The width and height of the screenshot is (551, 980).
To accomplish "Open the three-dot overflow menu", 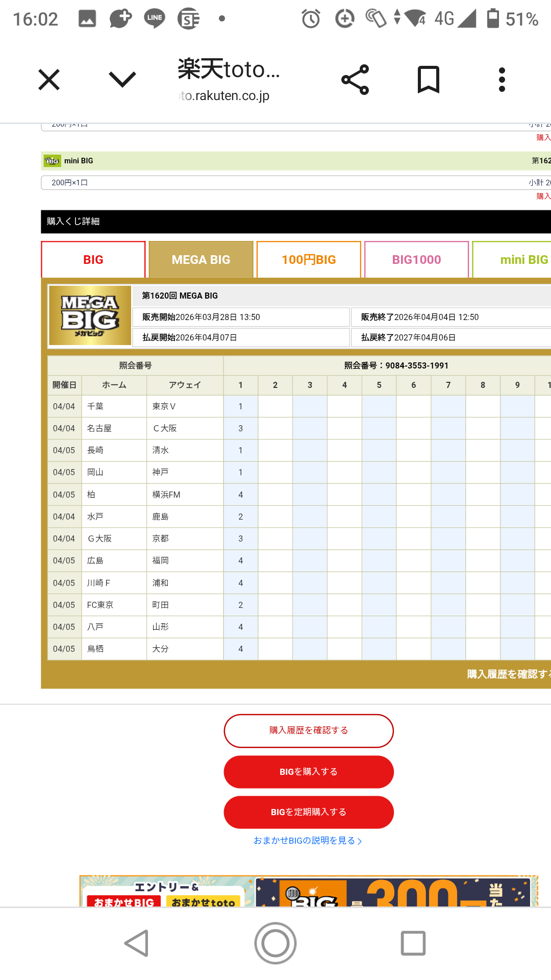I will click(502, 80).
